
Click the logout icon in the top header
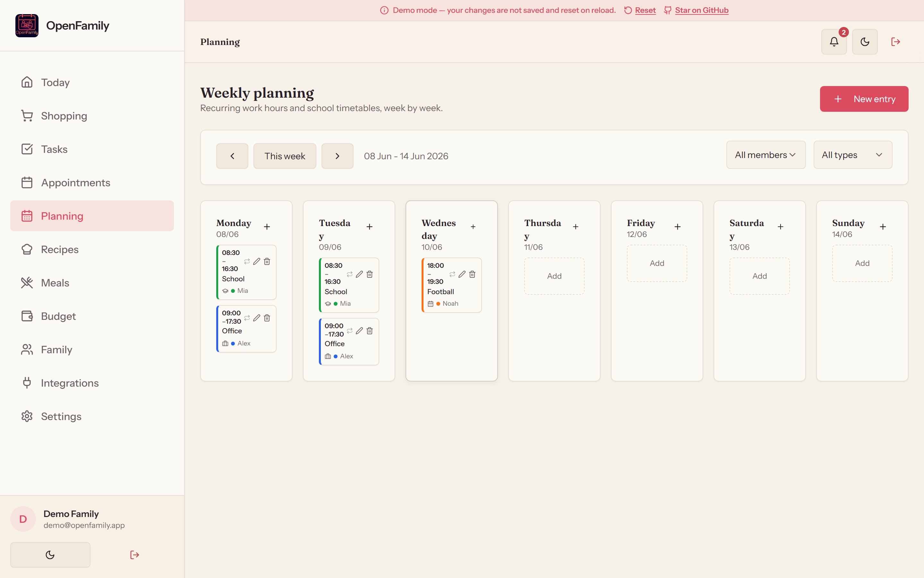[895, 42]
